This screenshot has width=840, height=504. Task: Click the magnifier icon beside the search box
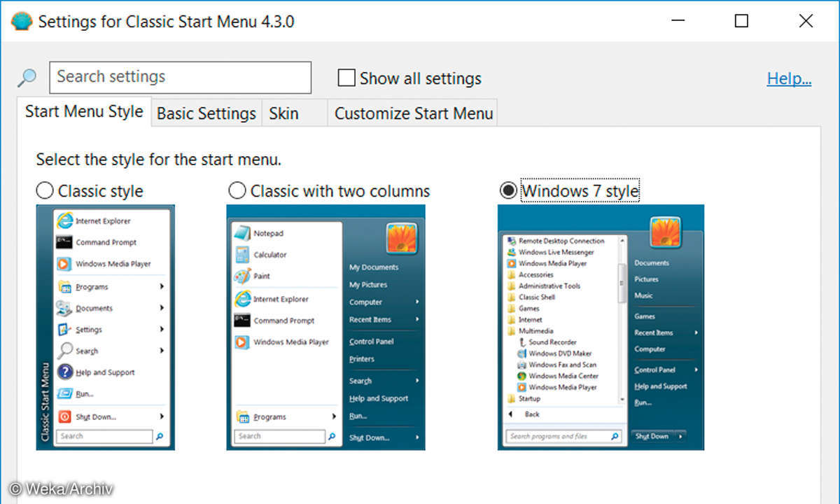pyautogui.click(x=27, y=78)
